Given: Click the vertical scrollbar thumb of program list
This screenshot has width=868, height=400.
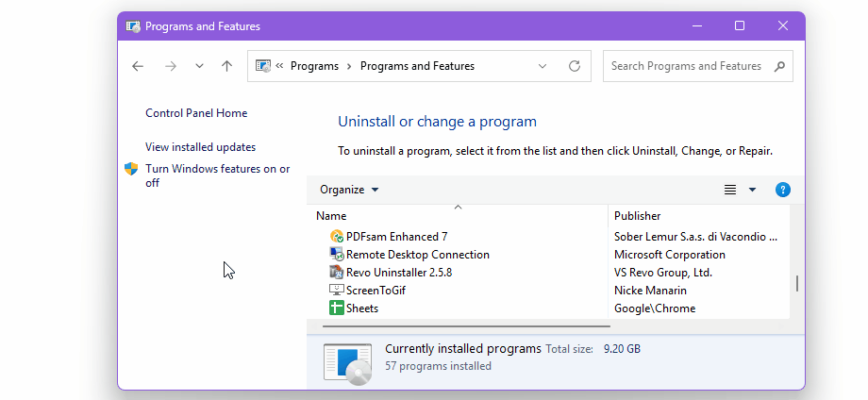Looking at the screenshot, I should coord(797,283).
